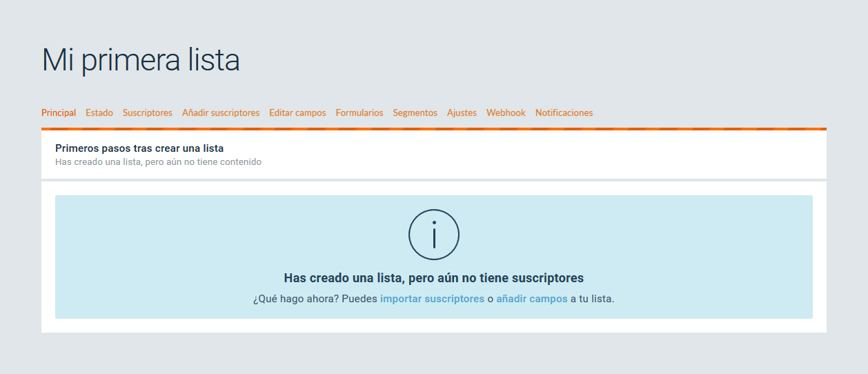Click the 'importar suscriptores' link
The height and width of the screenshot is (374, 868).
pos(432,299)
